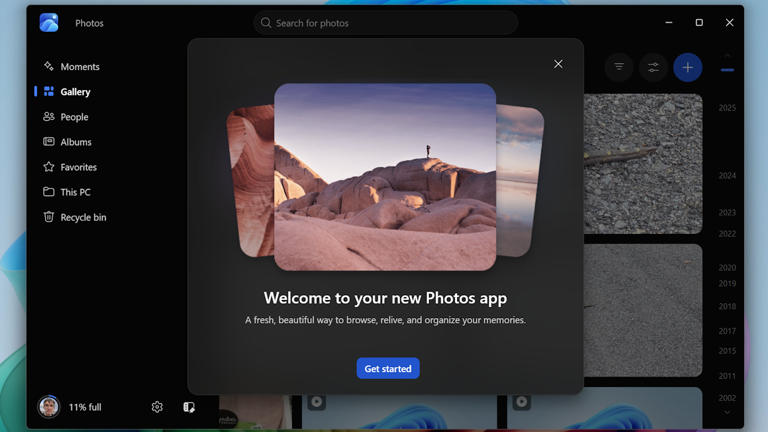Click the beach reflection image card
Image resolution: width=768 pixels, height=432 pixels.
(x=519, y=181)
